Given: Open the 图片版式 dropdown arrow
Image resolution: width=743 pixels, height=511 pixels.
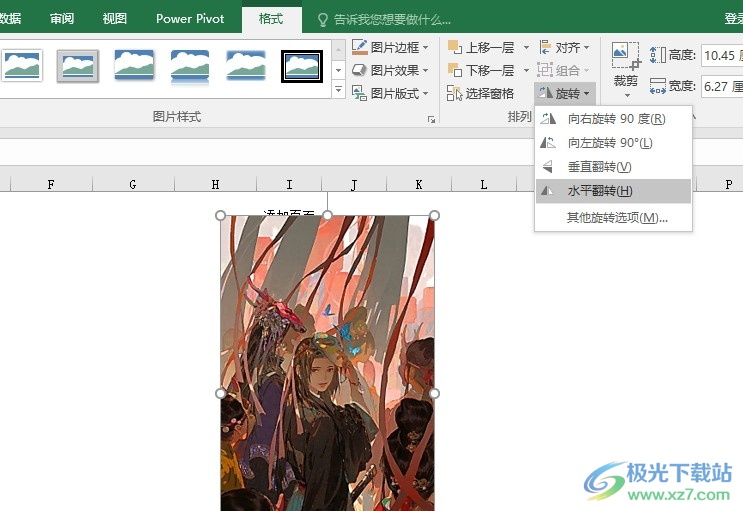Looking at the screenshot, I should 426,93.
